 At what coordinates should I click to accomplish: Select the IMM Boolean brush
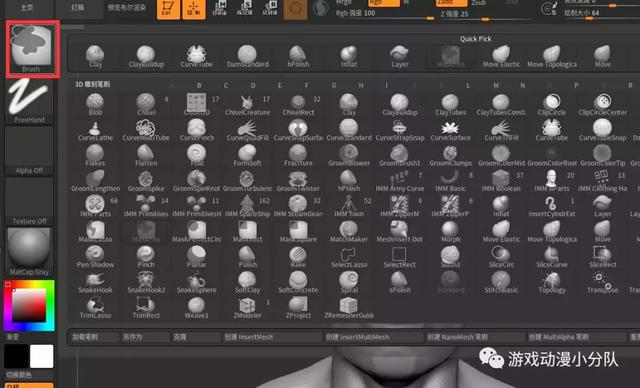pos(501,181)
